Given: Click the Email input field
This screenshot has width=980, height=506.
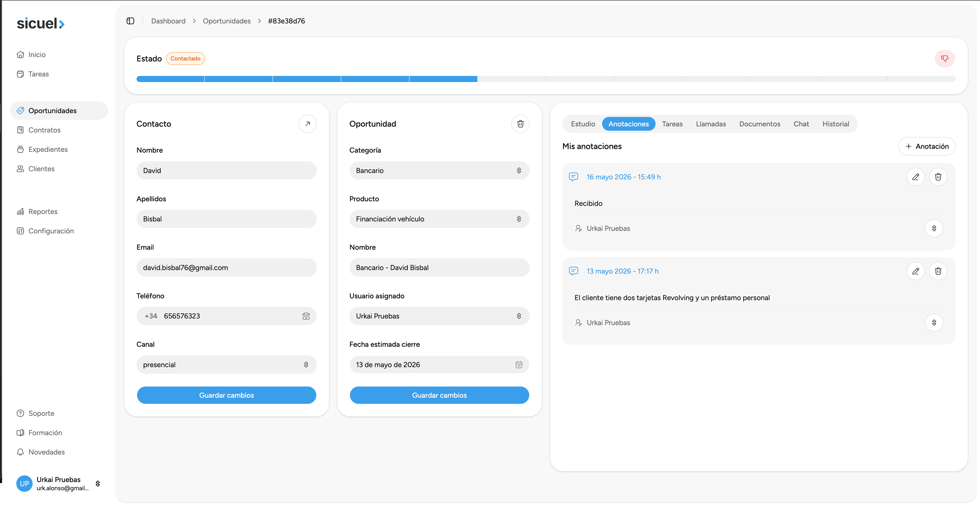Looking at the screenshot, I should 226,268.
